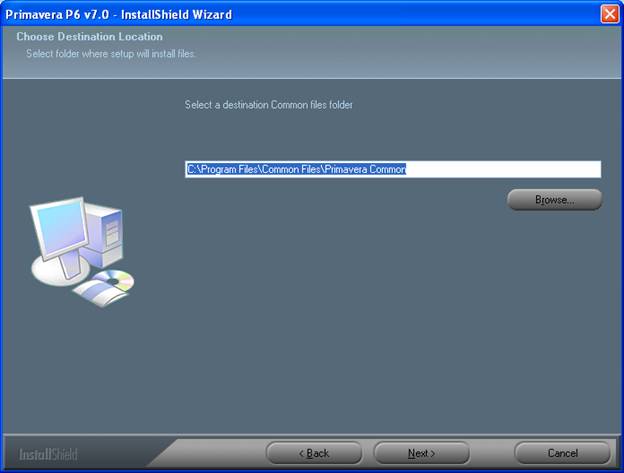Click the destination folder path field
This screenshot has width=624, height=473.
(x=393, y=169)
